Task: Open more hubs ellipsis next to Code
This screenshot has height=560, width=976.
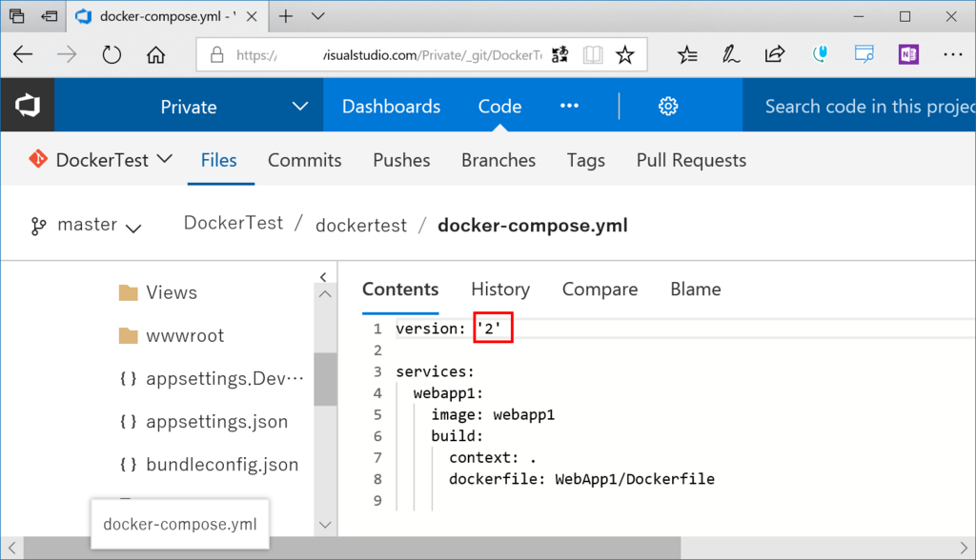Action: pos(569,106)
